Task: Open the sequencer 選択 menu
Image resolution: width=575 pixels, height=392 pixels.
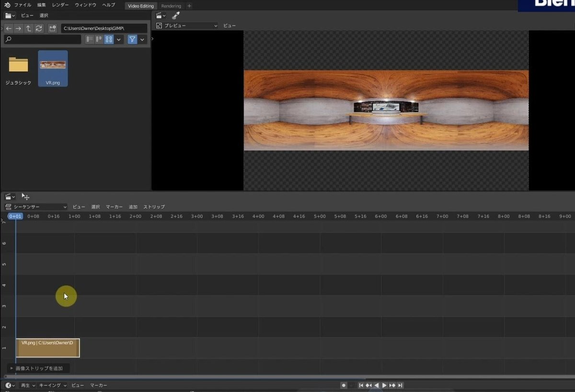Action: coord(95,207)
